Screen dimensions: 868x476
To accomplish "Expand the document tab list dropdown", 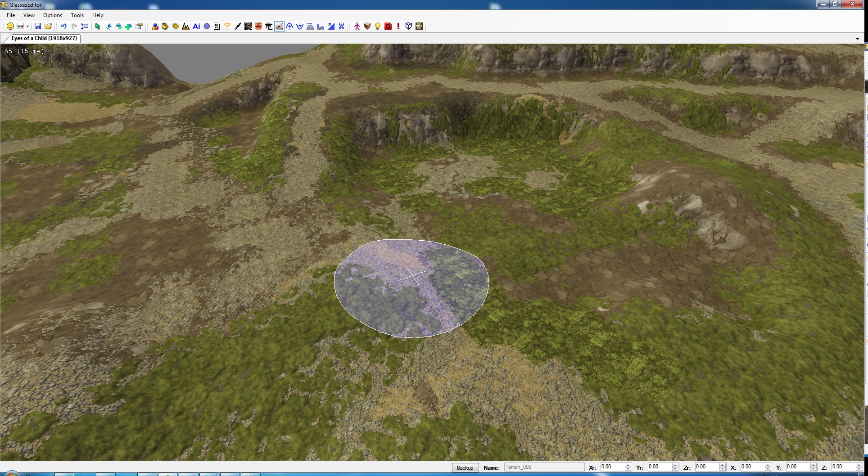I will click(x=857, y=39).
